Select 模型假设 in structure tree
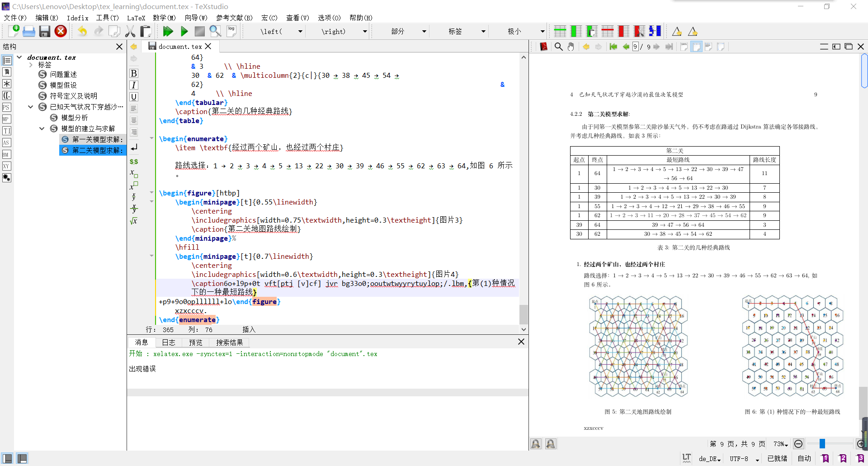Screen dimensions: 868x466 click(63, 85)
